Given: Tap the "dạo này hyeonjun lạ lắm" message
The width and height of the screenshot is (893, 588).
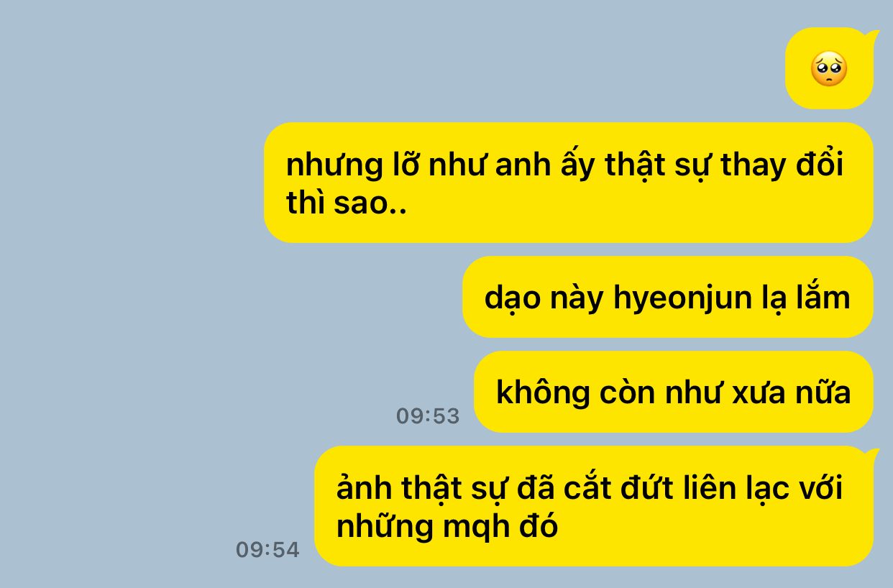Looking at the screenshot, I should [x=667, y=297].
